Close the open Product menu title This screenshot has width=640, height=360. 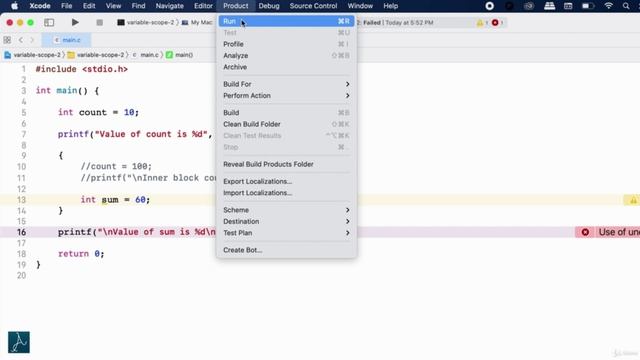click(236, 6)
